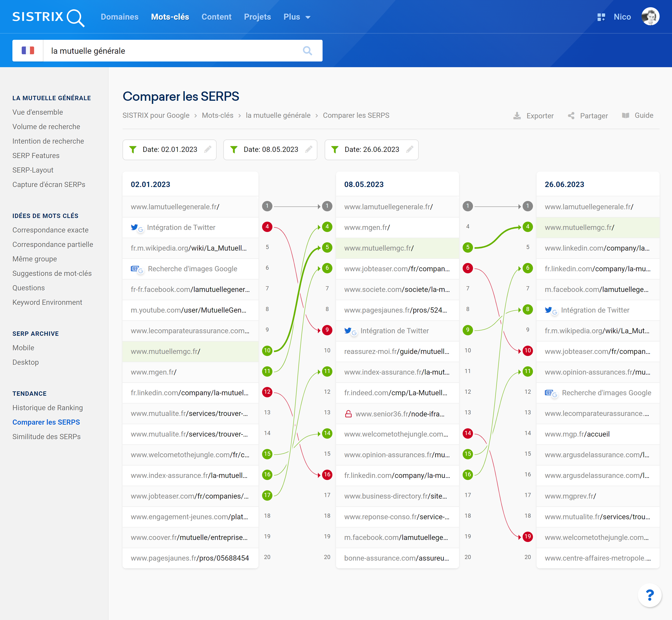Open Historique de Ranking
The image size is (672, 620).
(48, 408)
